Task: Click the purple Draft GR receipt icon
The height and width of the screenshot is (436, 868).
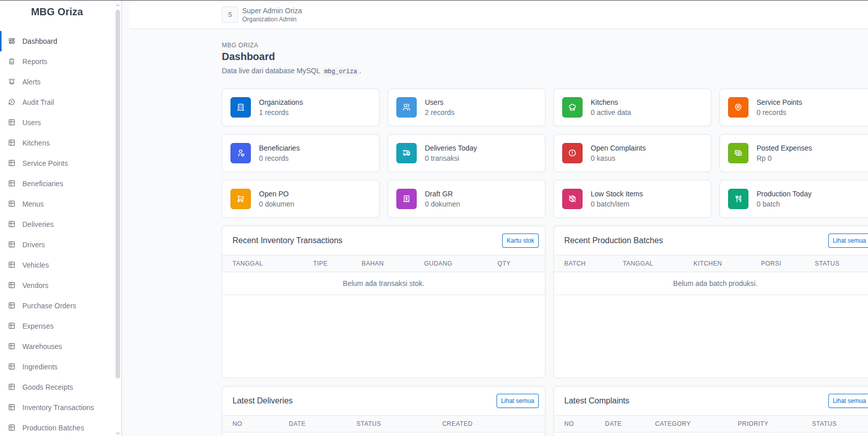Action: (x=407, y=199)
